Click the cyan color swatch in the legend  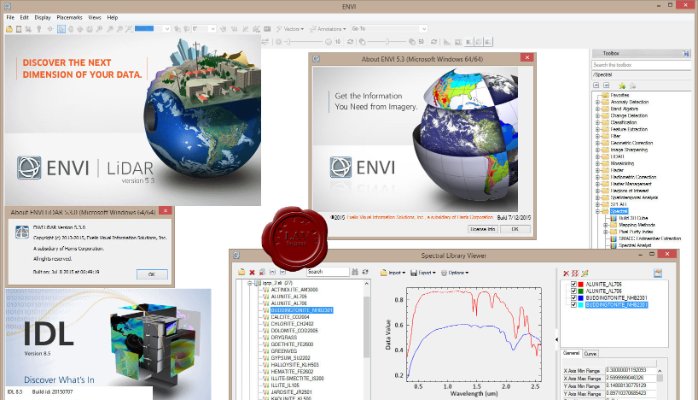(580, 305)
